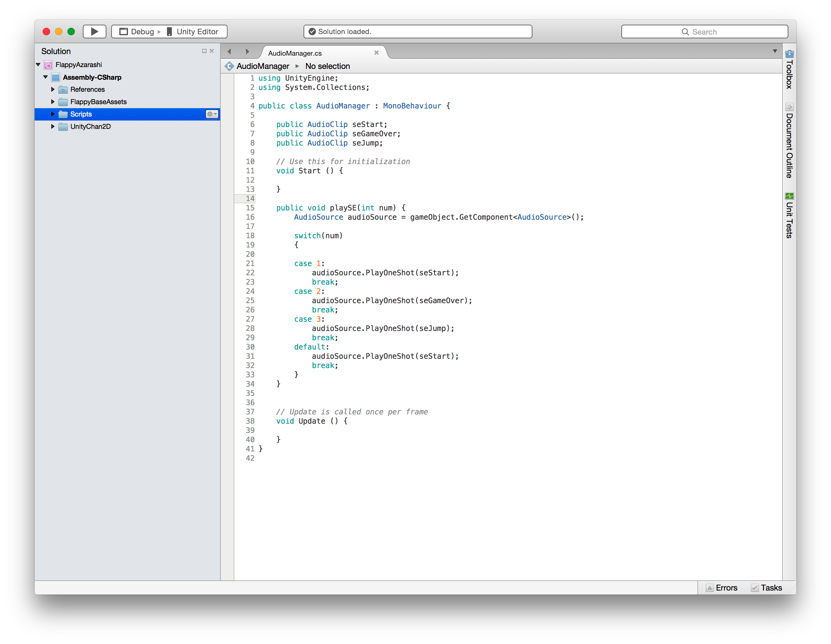This screenshot has height=644, width=831.
Task: Click the Errors warning icon
Action: point(709,588)
